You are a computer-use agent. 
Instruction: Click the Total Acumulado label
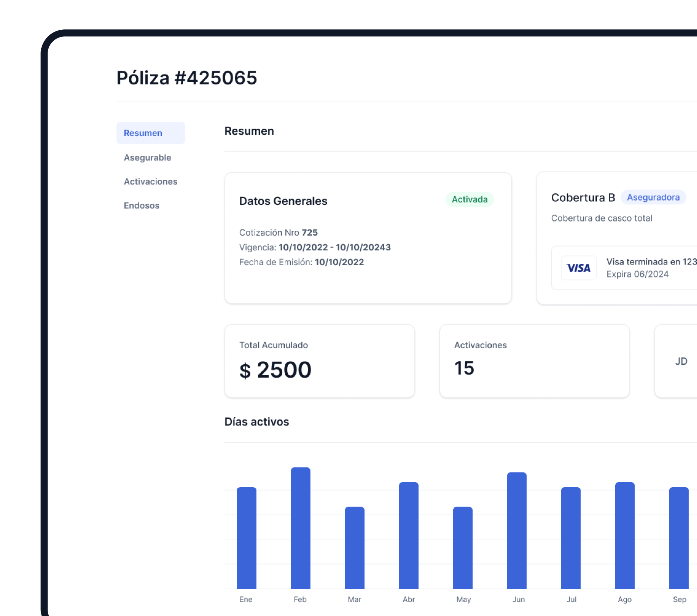274,345
